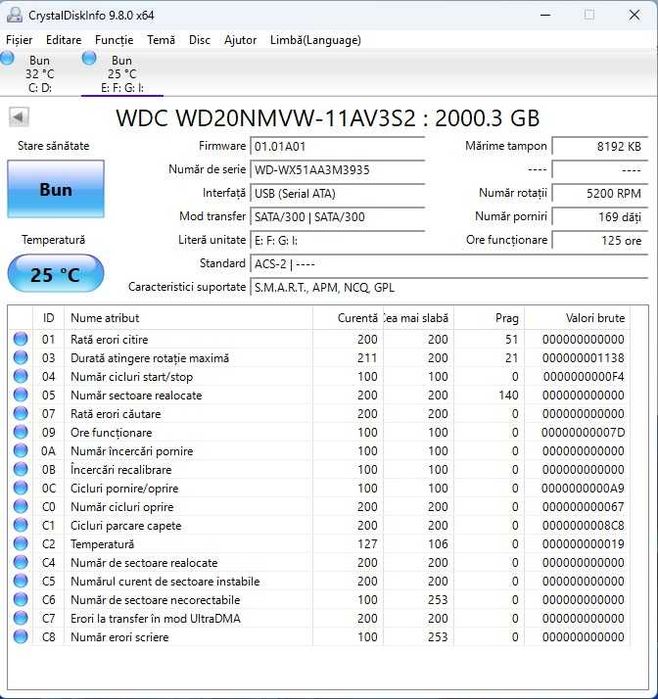Open the Editare menu

[x=64, y=40]
